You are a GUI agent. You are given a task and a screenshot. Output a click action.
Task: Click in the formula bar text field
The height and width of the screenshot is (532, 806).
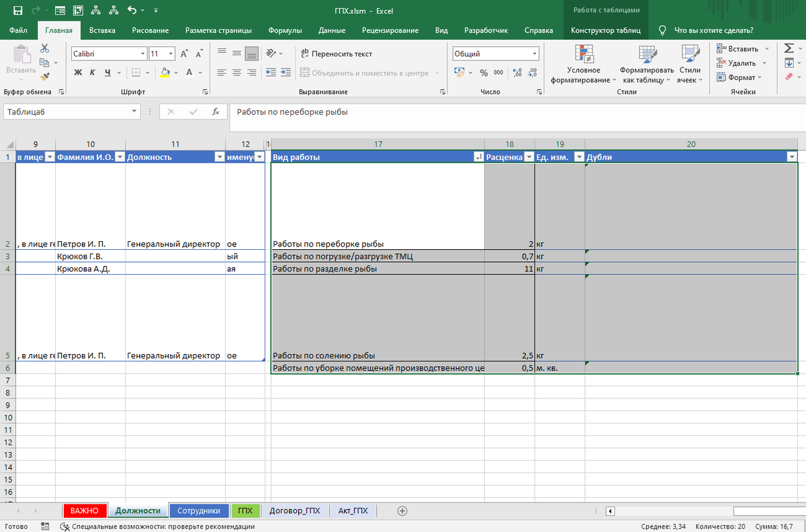tap(516, 118)
